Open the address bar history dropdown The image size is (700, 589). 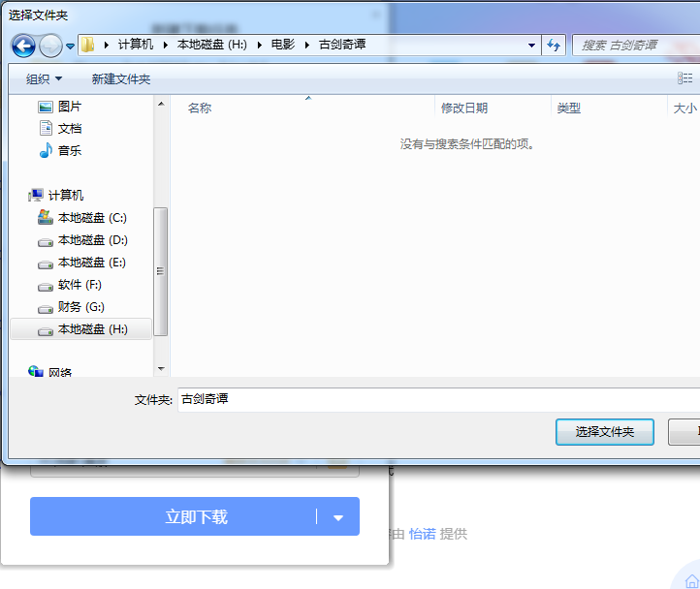(531, 46)
